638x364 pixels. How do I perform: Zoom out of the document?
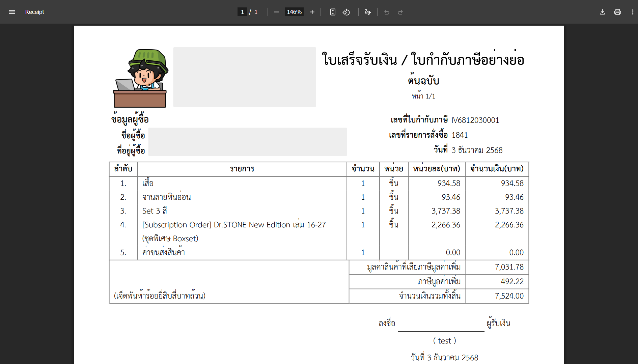tap(276, 12)
